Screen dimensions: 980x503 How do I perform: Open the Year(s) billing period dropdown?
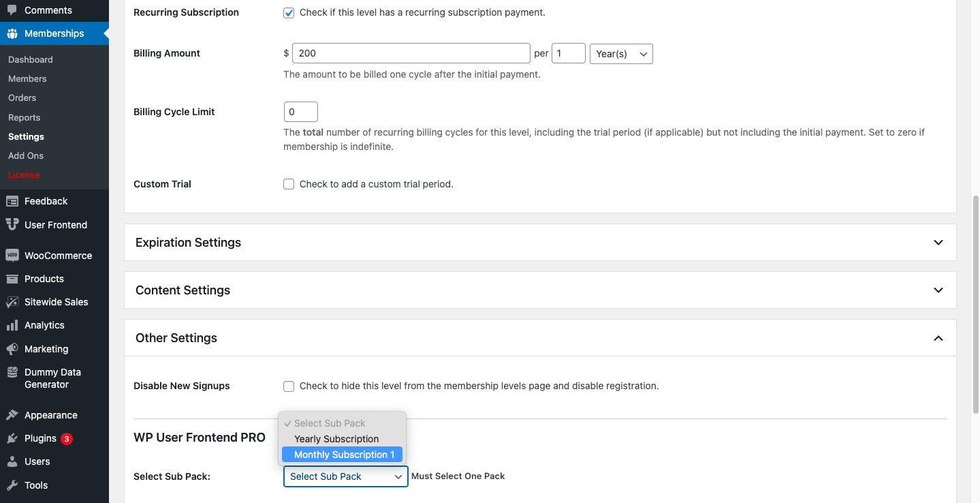[x=620, y=53]
